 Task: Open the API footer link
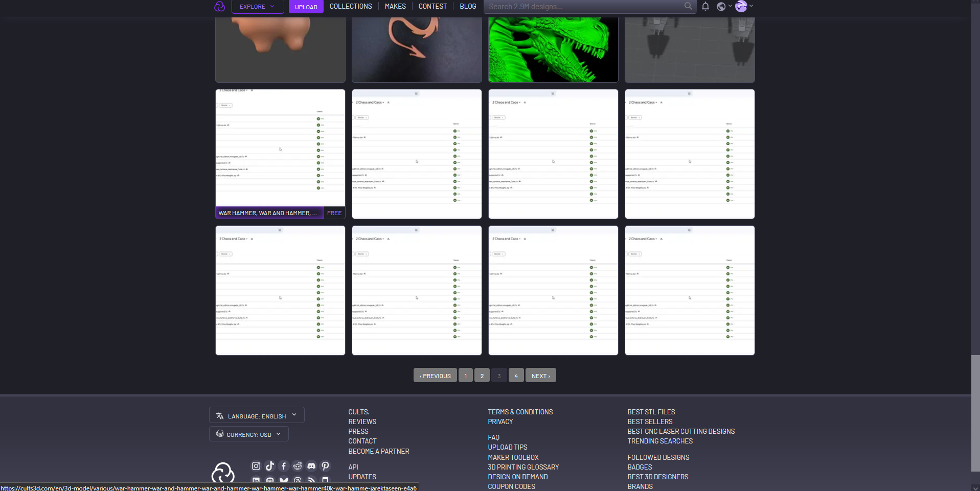pos(353,467)
